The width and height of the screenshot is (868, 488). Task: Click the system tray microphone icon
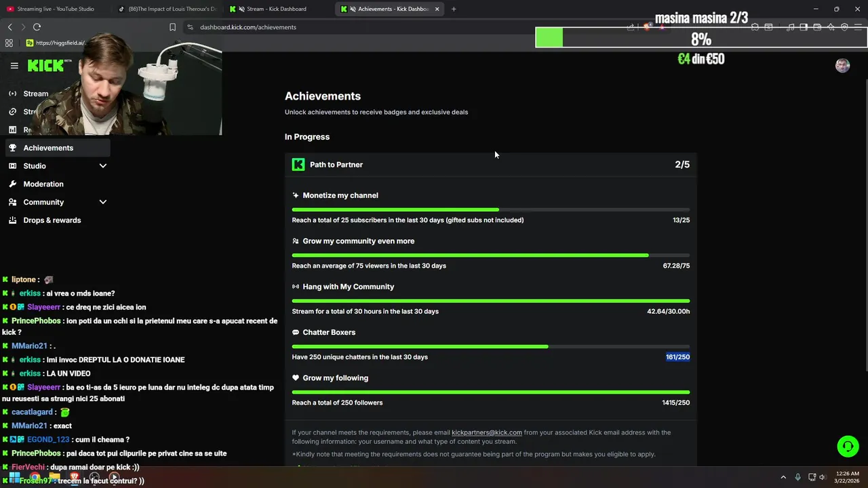pyautogui.click(x=797, y=477)
